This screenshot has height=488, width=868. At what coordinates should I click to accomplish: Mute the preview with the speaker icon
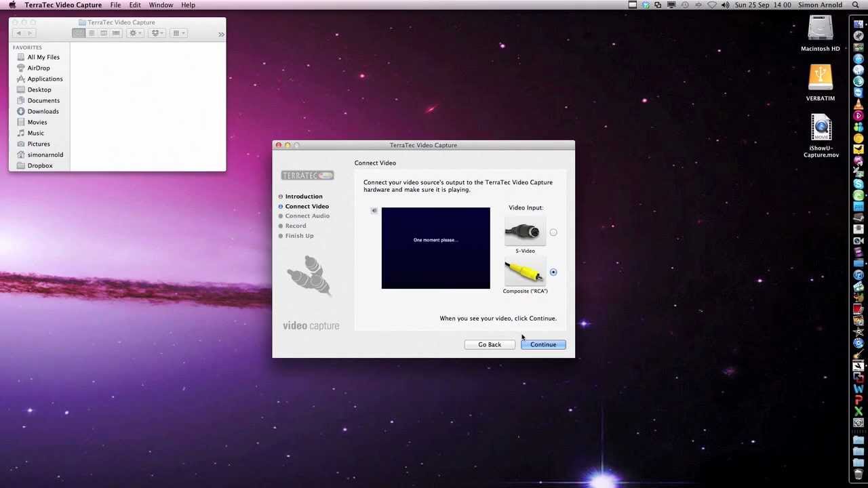[374, 211]
